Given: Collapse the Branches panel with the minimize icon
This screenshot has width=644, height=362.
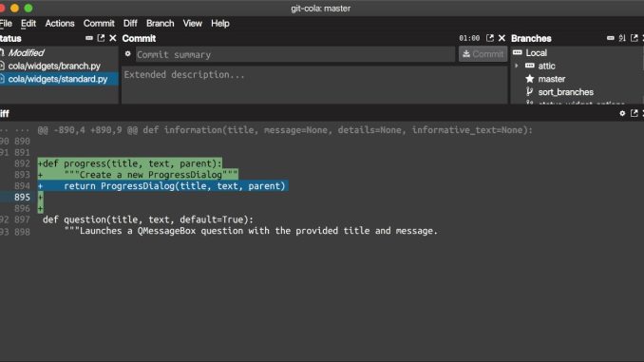Looking at the screenshot, I should [x=611, y=38].
